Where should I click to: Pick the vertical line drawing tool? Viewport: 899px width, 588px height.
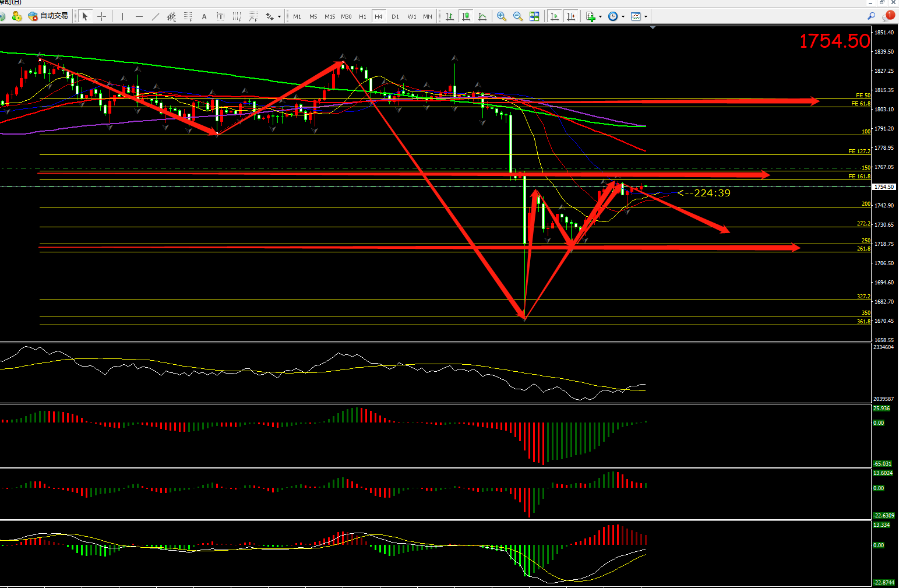tap(122, 16)
